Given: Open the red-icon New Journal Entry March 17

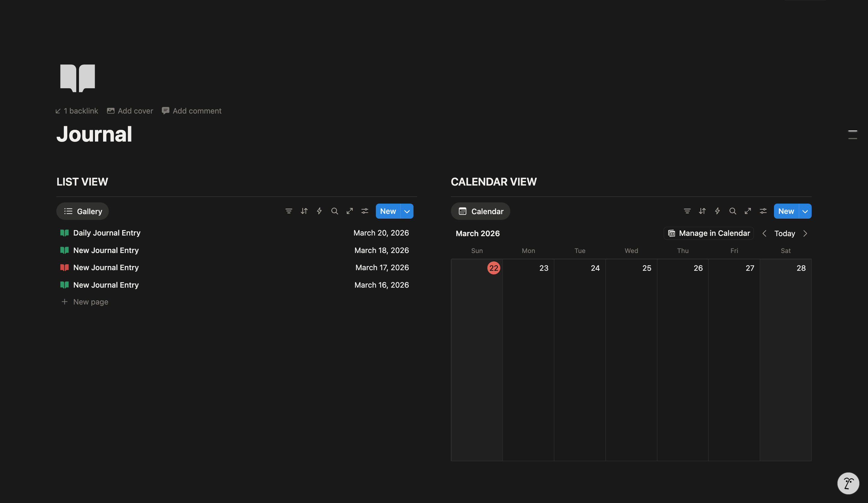Looking at the screenshot, I should tap(106, 267).
